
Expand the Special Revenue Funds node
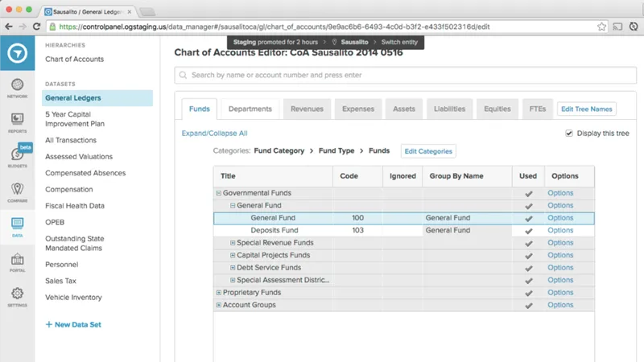pos(233,243)
